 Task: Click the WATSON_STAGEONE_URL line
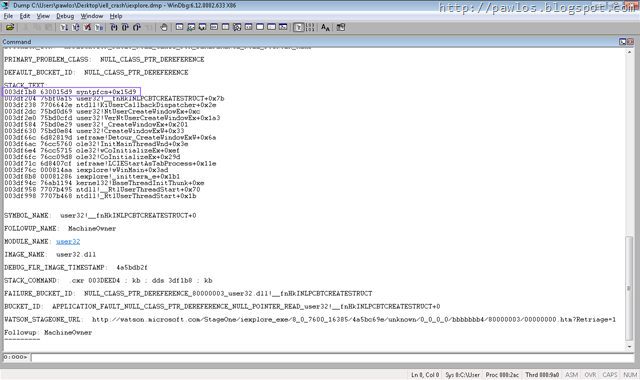pyautogui.click(x=310, y=320)
